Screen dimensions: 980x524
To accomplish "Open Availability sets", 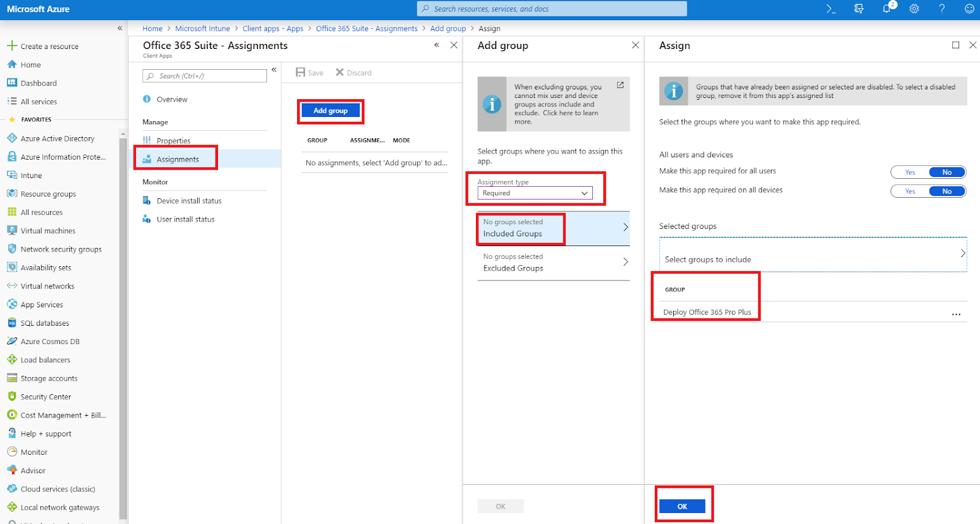I will click(x=46, y=268).
